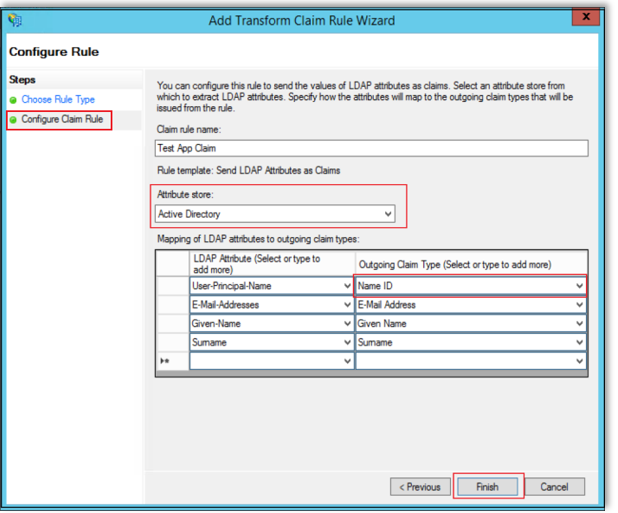Click the 'Mapping of LDAP attributes to outgoing claim types:' label
Screen dimensions: 618x513
pos(258,239)
